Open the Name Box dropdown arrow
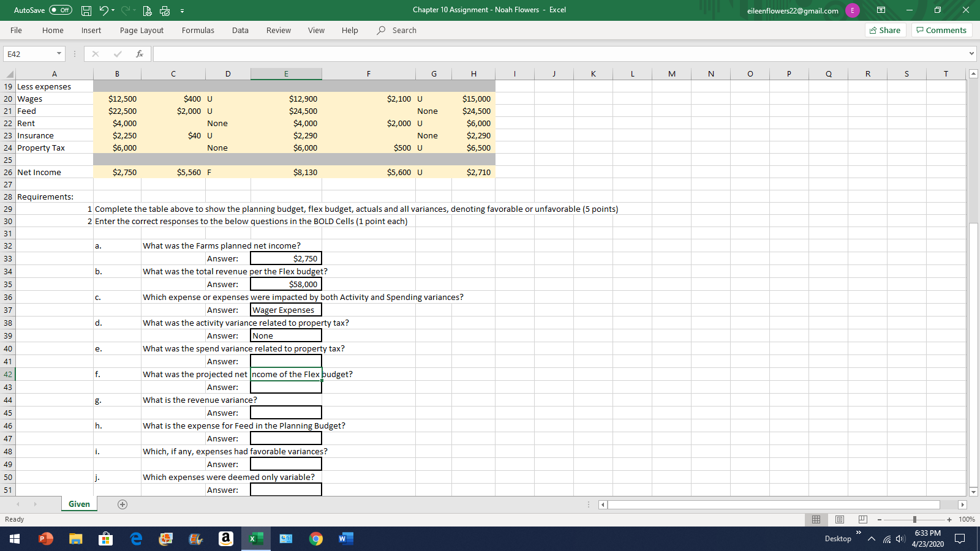Screen dimensions: 980x551 click(x=59, y=54)
